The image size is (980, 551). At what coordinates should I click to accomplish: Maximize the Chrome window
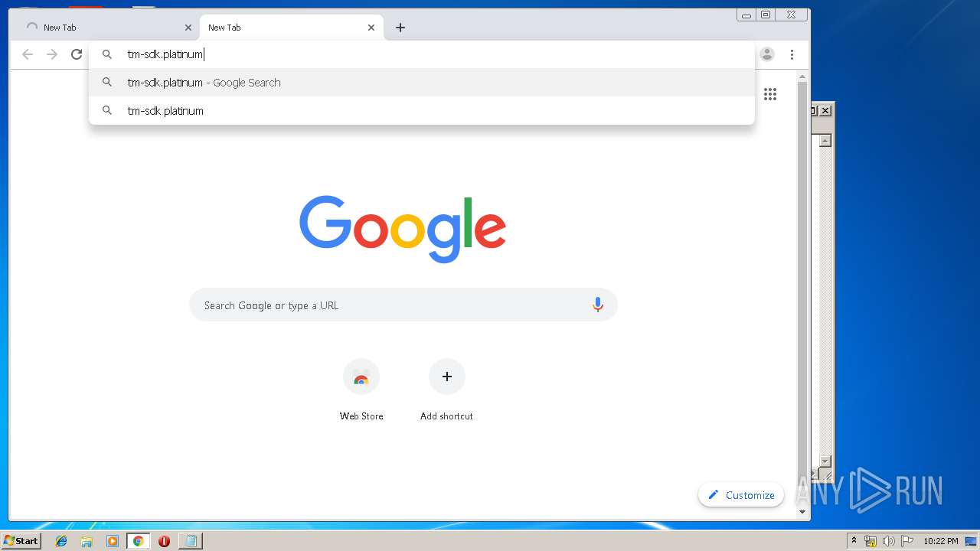pos(766,15)
